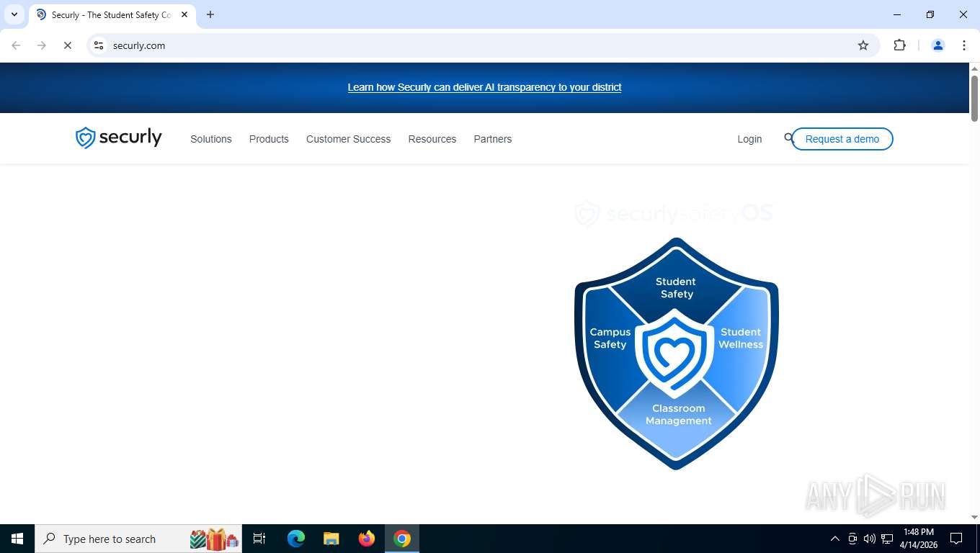Click the browser forward arrow
This screenshot has height=553, width=980.
coord(42,45)
